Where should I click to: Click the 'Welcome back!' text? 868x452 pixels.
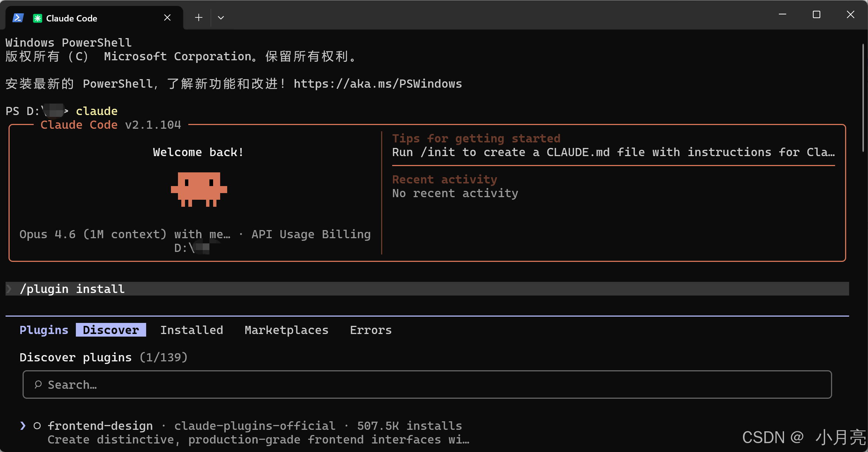199,152
